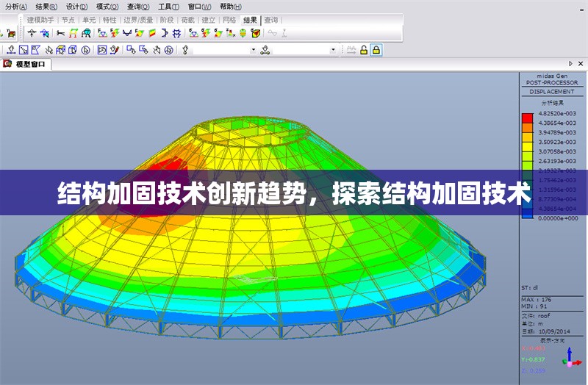Click the XYZ axis triad in the corner
Image resolution: width=588 pixels, height=385 pixels.
[569, 359]
